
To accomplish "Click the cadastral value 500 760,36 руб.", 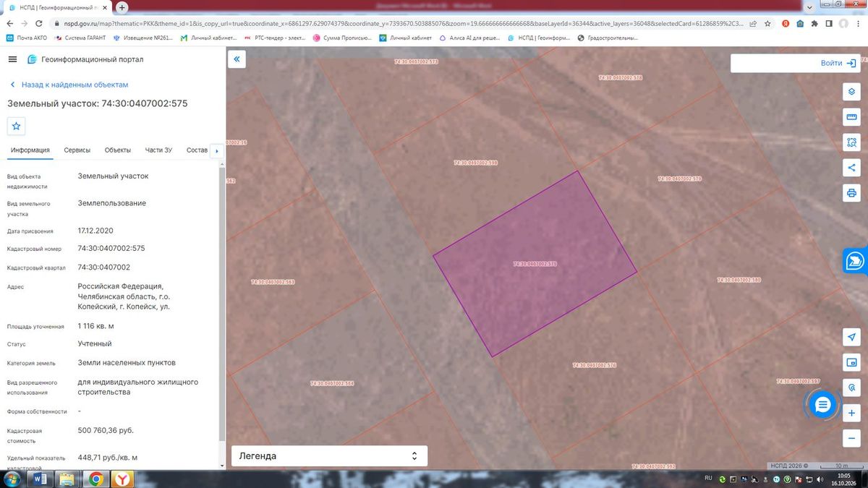I will pos(106,430).
